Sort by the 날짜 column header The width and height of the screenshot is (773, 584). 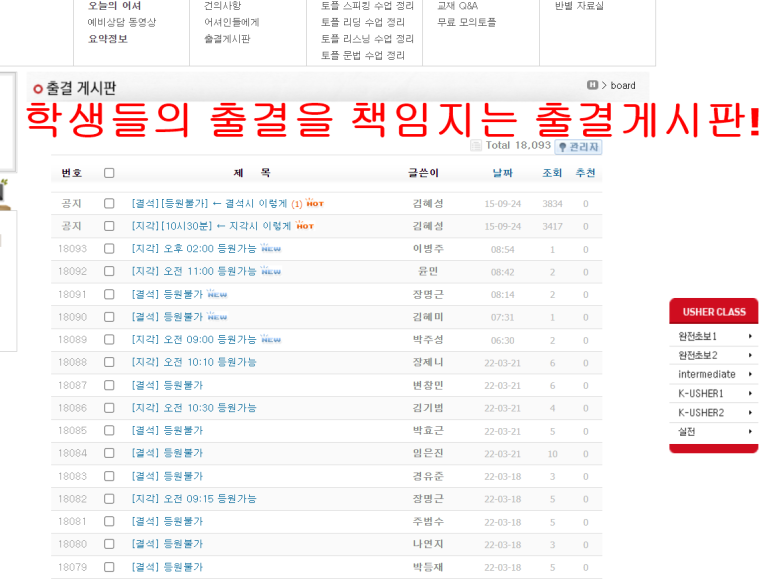[x=502, y=173]
